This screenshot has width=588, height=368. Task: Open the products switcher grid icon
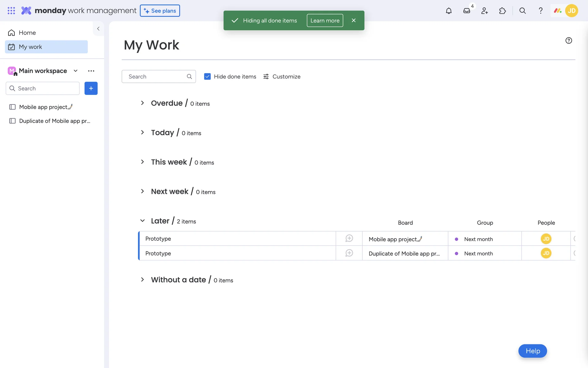click(11, 11)
